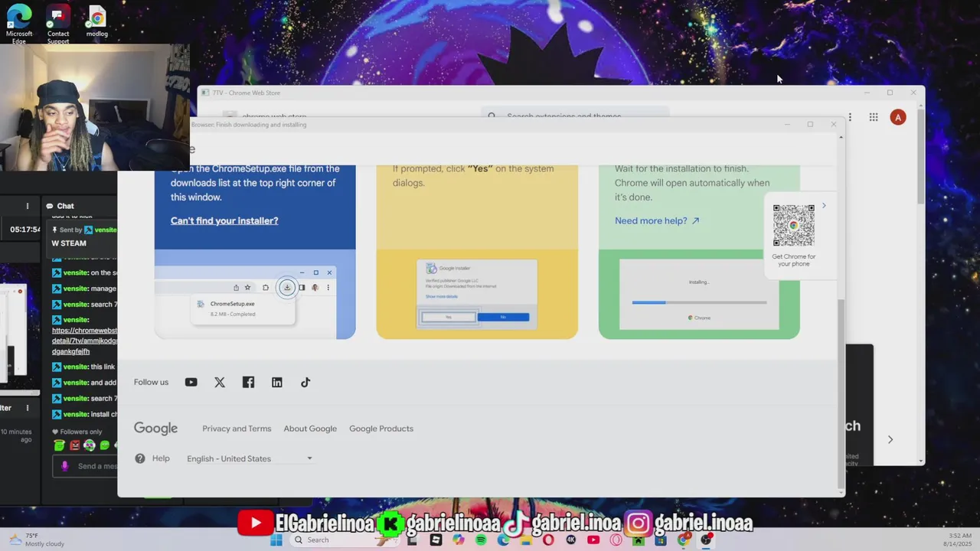Screen dimensions: 980x551
Task: Open File Explorer from the taskbar
Action: click(525, 540)
